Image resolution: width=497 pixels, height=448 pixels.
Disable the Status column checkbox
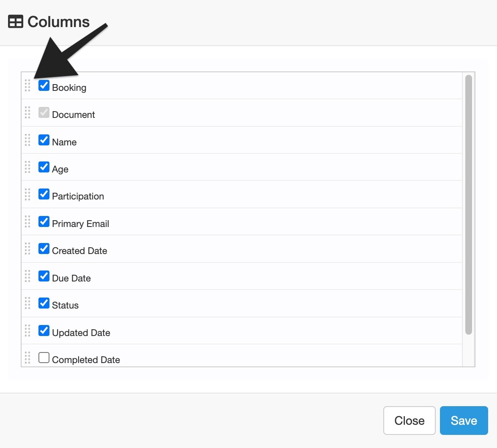(x=44, y=303)
